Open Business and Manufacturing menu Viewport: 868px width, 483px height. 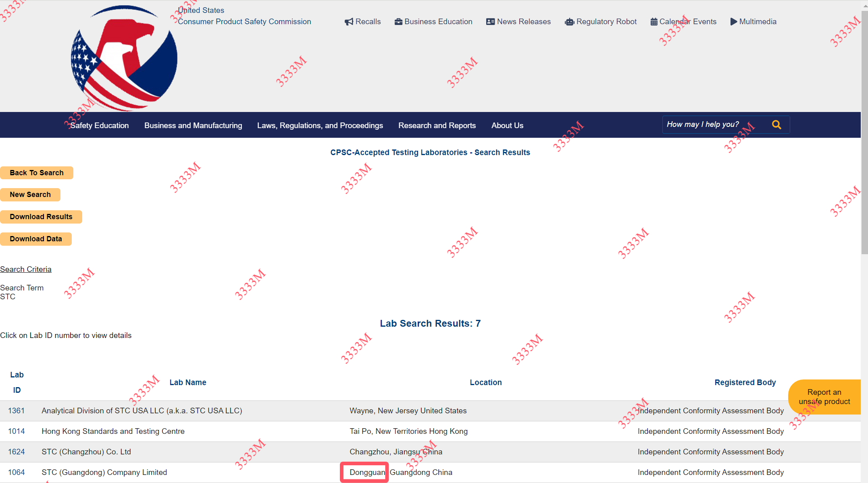pos(193,126)
